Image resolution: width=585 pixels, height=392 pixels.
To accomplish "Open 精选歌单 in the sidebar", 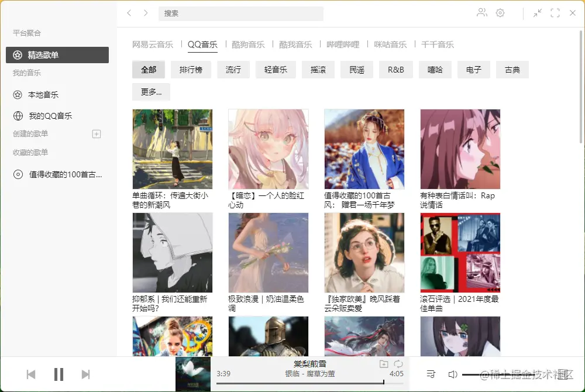I will point(57,55).
